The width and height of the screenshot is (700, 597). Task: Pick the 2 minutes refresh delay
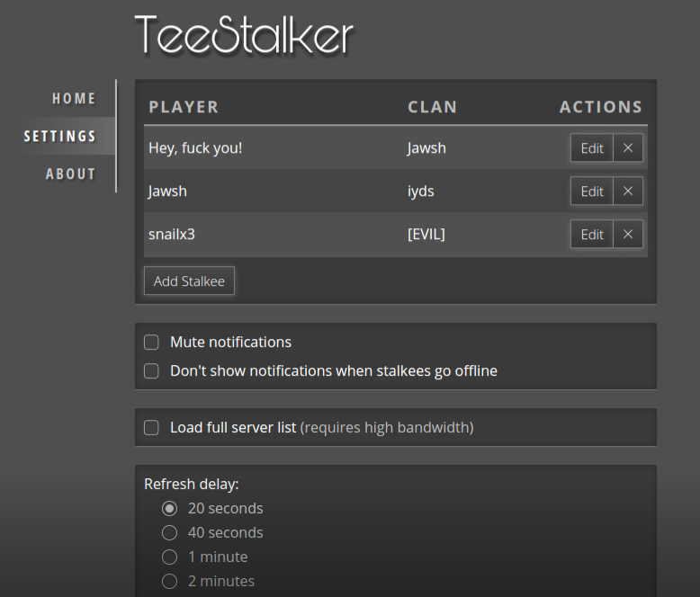click(170, 581)
